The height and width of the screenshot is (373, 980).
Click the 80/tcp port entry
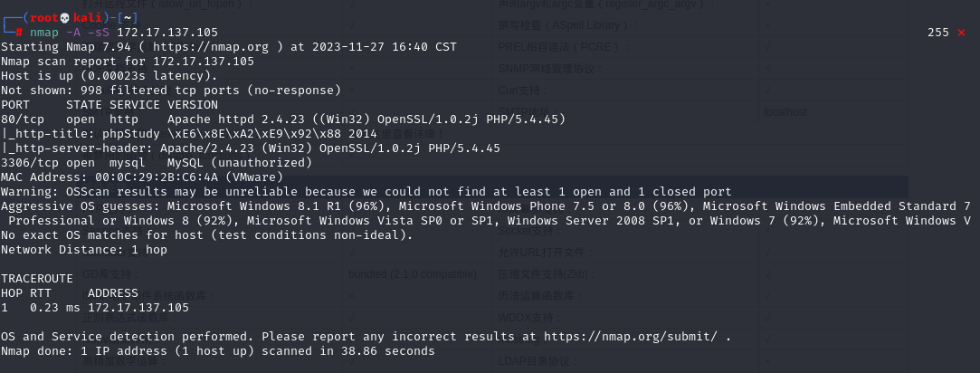click(19, 120)
